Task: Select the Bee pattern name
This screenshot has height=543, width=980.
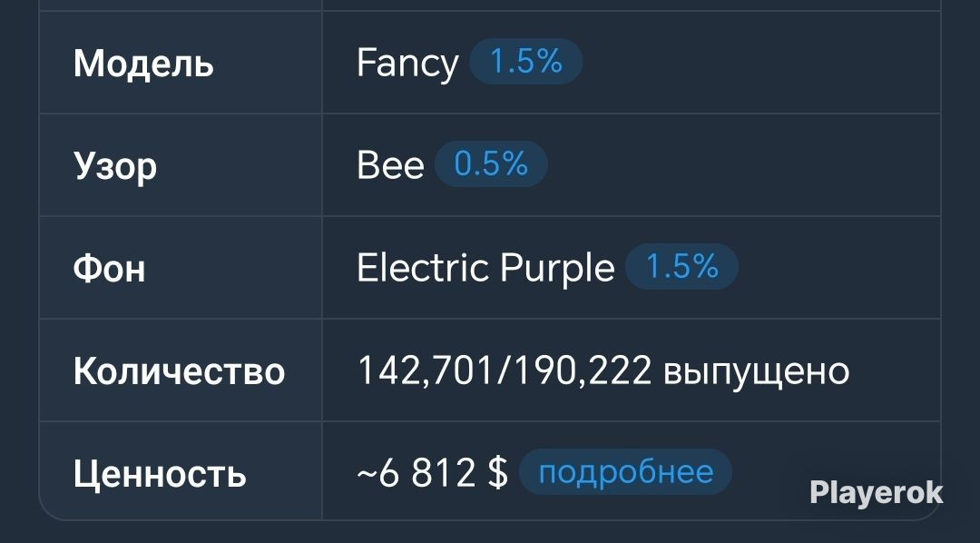Action: 390,164
